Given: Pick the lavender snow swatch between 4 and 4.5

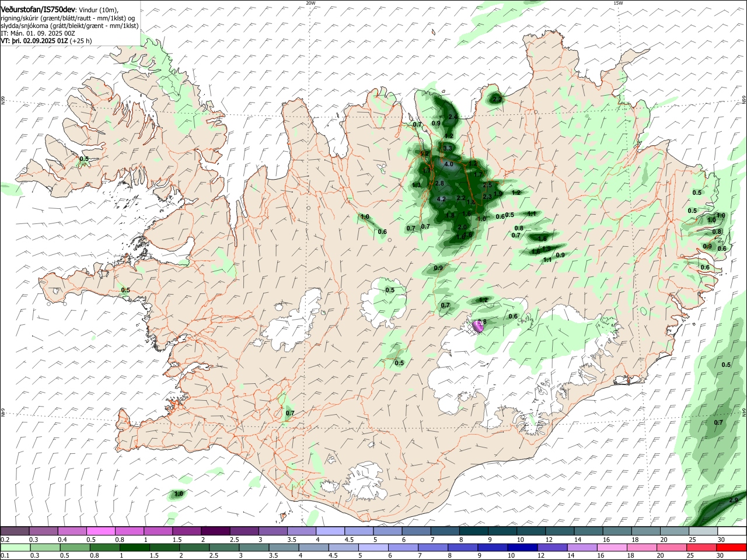Looking at the screenshot, I should [329, 531].
